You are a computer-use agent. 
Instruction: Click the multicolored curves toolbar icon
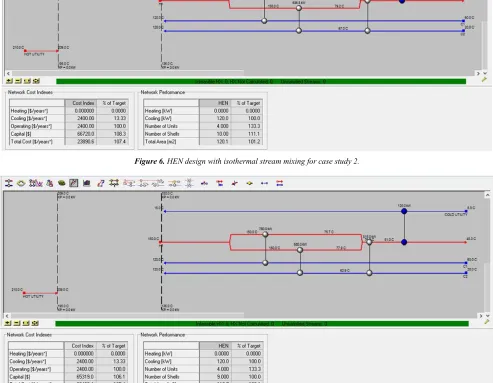coord(35,183)
